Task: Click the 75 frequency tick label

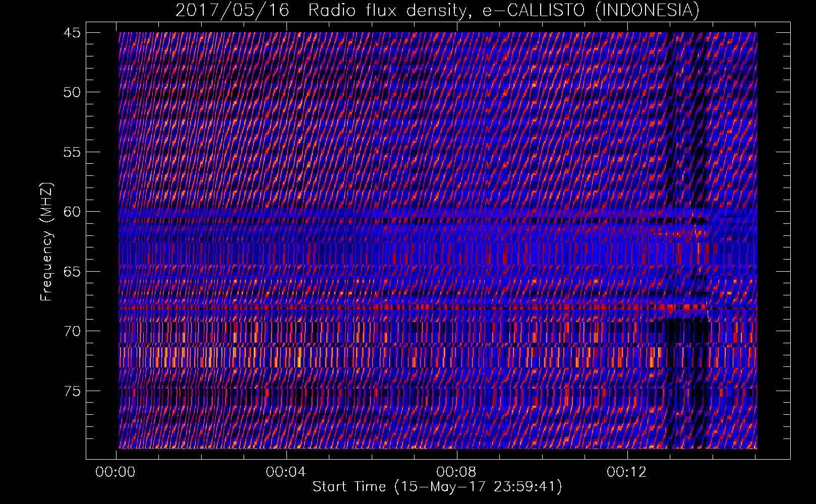Action: 72,391
